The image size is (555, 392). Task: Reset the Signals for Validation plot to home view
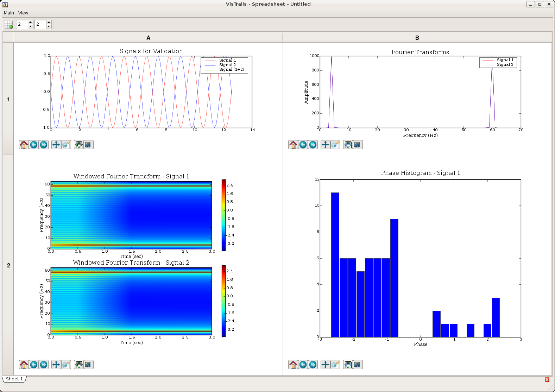click(24, 145)
